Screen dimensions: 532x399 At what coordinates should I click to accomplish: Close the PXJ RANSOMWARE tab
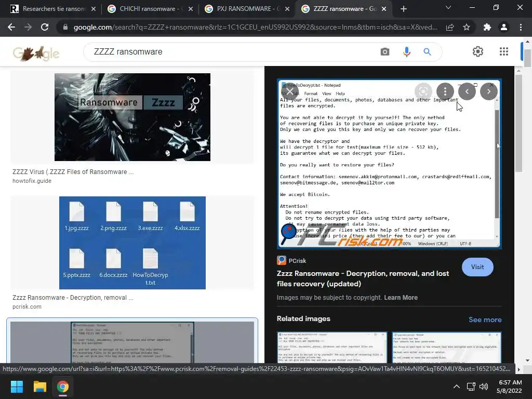click(287, 9)
